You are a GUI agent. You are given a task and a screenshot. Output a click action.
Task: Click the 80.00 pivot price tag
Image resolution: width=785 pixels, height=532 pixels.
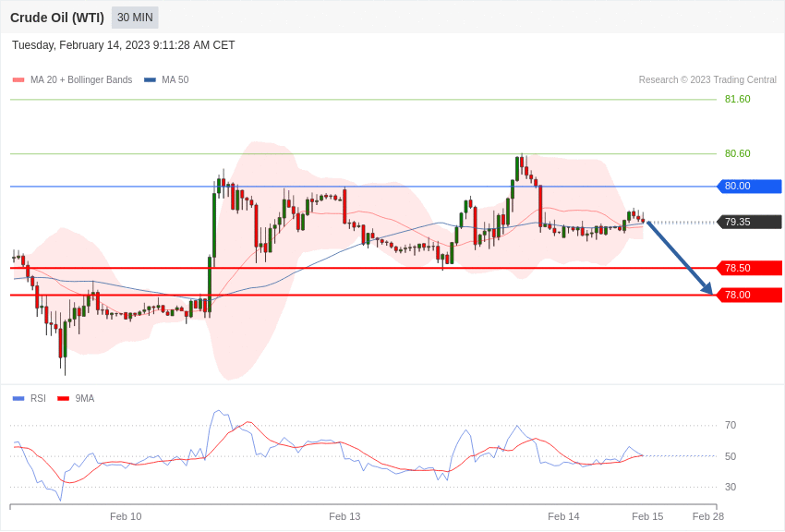point(750,187)
